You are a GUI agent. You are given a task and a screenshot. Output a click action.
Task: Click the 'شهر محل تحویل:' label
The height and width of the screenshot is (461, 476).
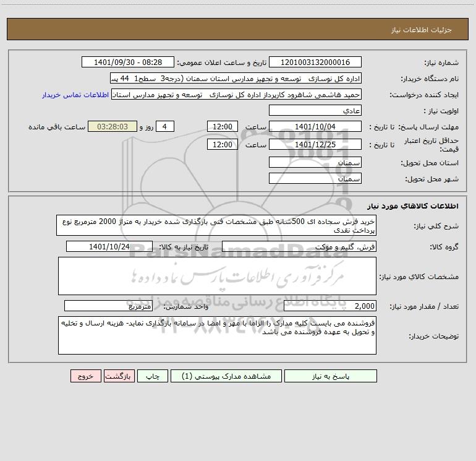click(431, 179)
